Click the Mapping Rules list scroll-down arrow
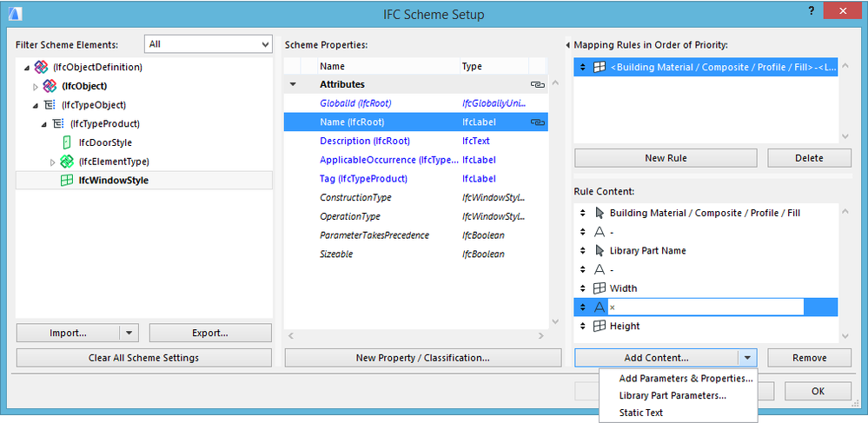Image resolution: width=868 pixels, height=423 pixels. click(x=845, y=135)
